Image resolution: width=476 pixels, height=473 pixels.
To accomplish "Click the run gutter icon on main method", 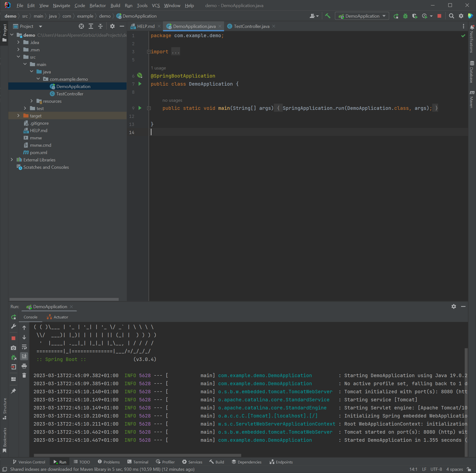I will (140, 108).
